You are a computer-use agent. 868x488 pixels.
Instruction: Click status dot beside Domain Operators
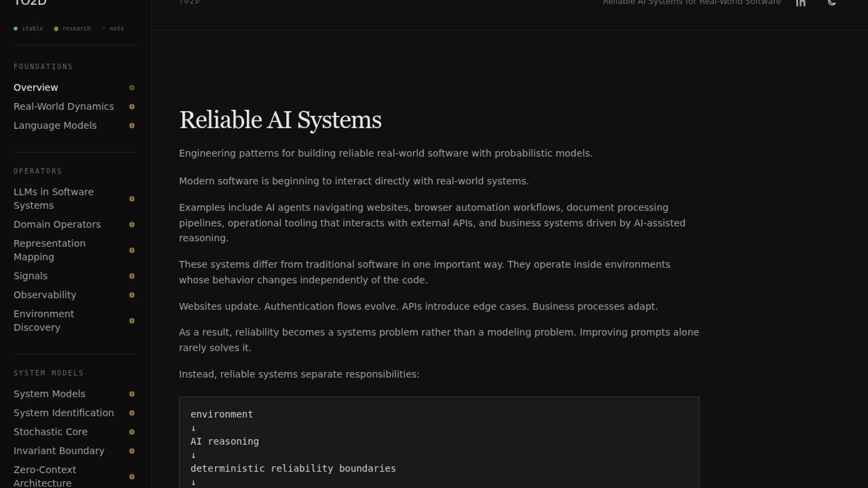click(132, 225)
